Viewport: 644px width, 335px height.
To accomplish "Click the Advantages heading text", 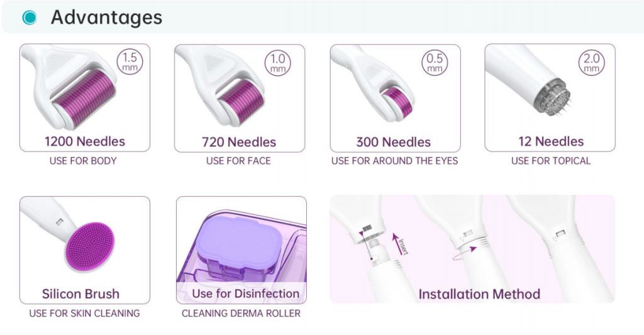I will [x=106, y=17].
